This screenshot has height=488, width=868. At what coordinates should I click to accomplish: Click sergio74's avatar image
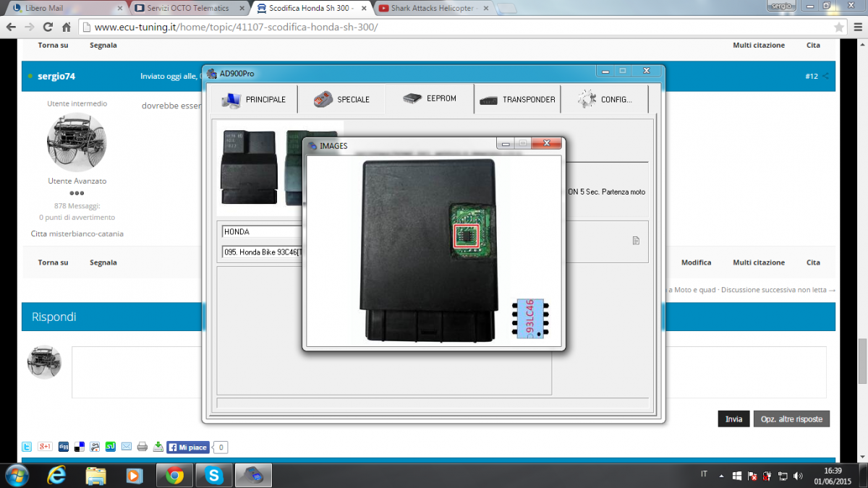[76, 142]
